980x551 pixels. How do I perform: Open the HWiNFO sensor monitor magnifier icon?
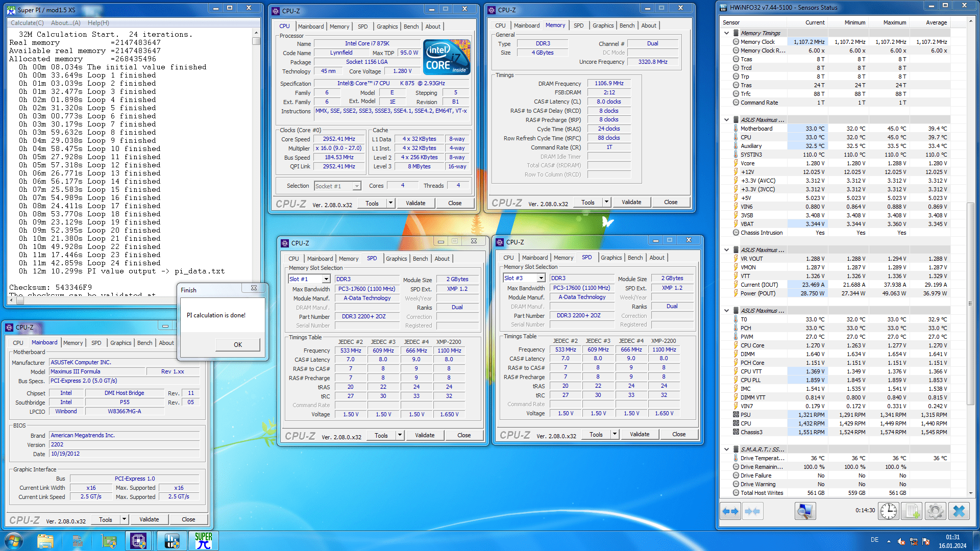[805, 511]
